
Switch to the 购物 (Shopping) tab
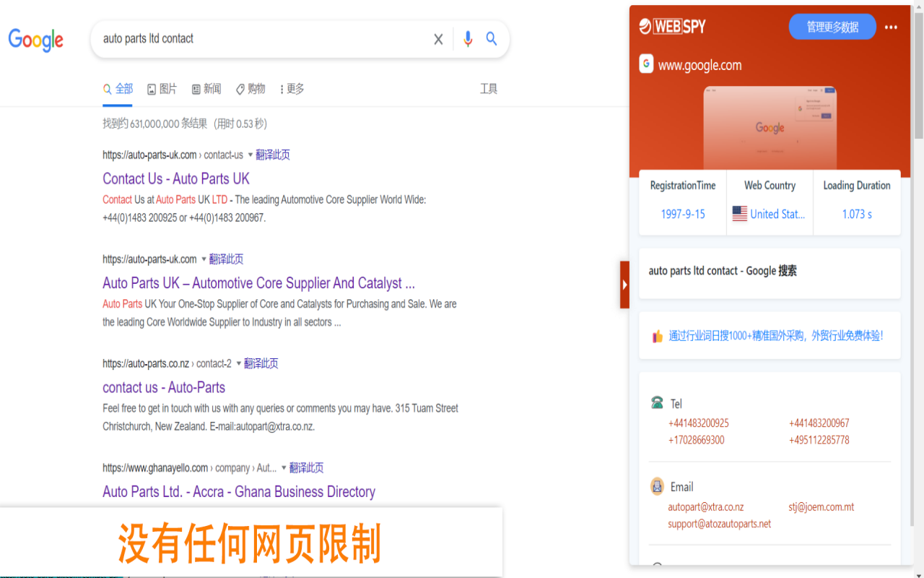click(250, 89)
